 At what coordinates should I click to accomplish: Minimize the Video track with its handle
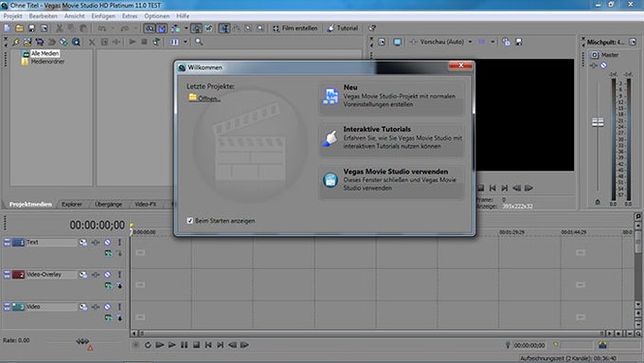coord(7,307)
